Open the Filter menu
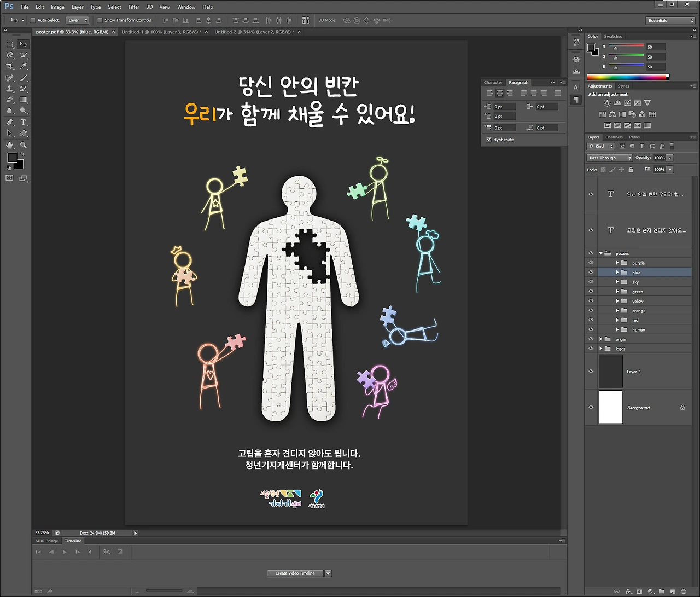This screenshot has height=597, width=700. tap(134, 7)
